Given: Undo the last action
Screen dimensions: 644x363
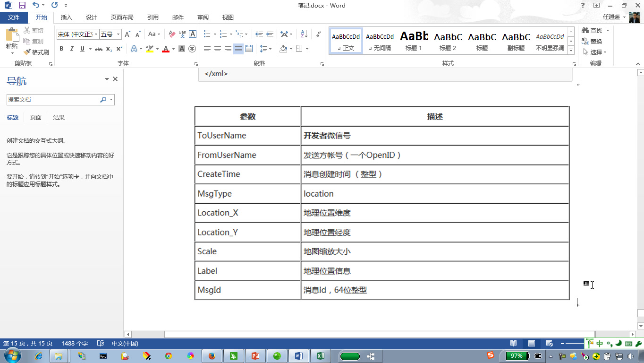Looking at the screenshot, I should point(36,5).
